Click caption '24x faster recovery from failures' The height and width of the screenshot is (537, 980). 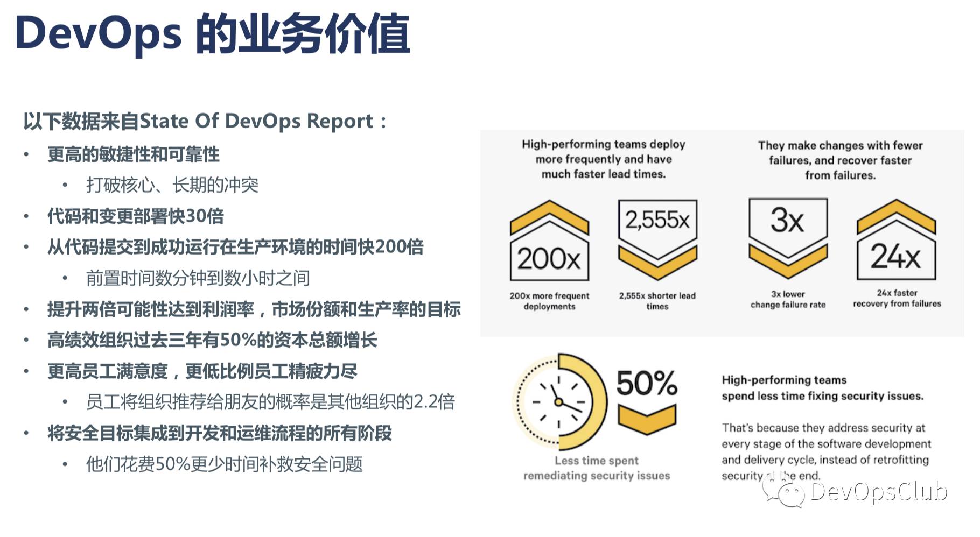(897, 298)
